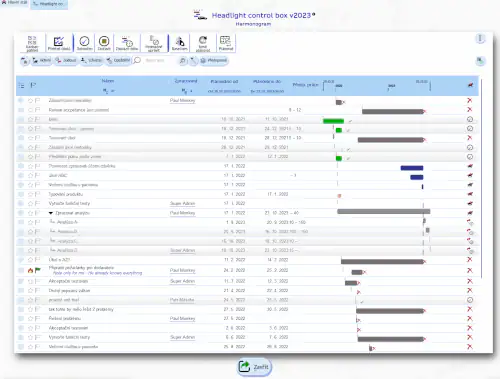Click the checkmark-circle complete task icon
This screenshot has height=379, width=500.
tap(84, 43)
